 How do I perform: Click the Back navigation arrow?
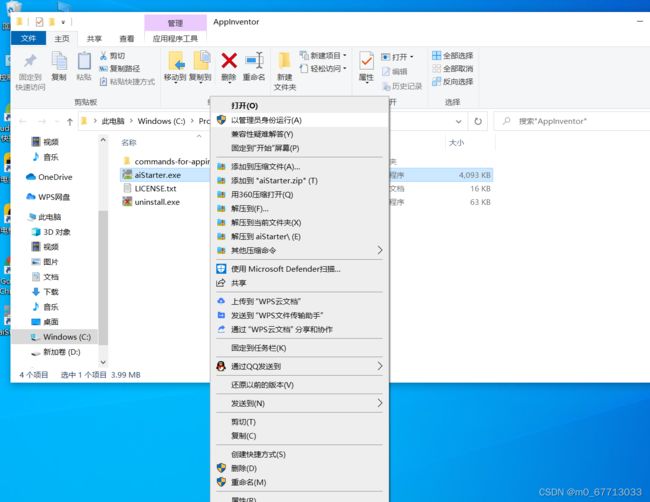coord(23,121)
